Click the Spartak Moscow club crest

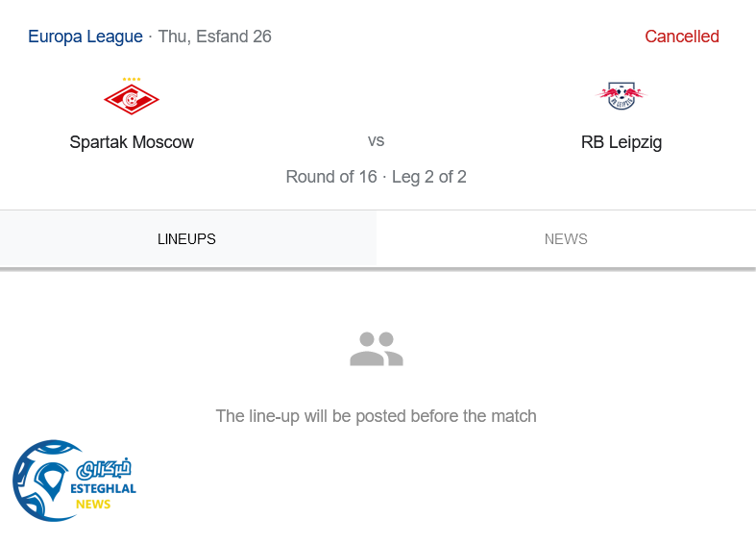pos(132,99)
